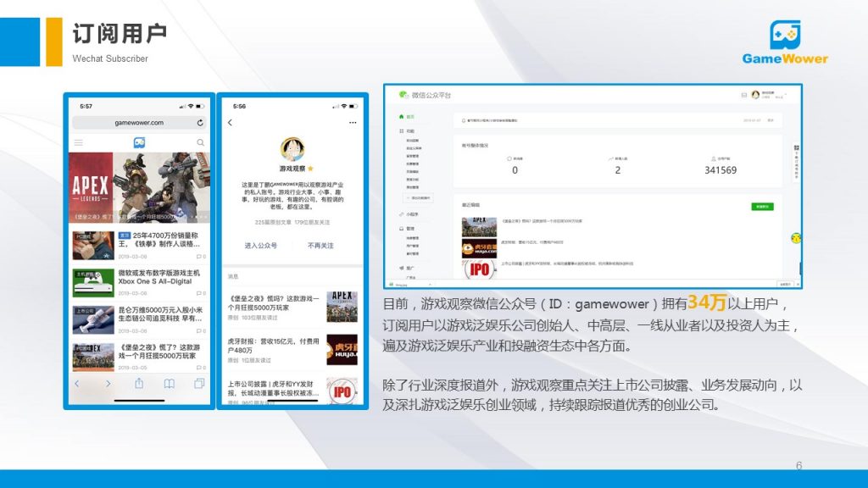Tap the Safari share icon
Screen dimensions: 868x488
pyautogui.click(x=139, y=383)
